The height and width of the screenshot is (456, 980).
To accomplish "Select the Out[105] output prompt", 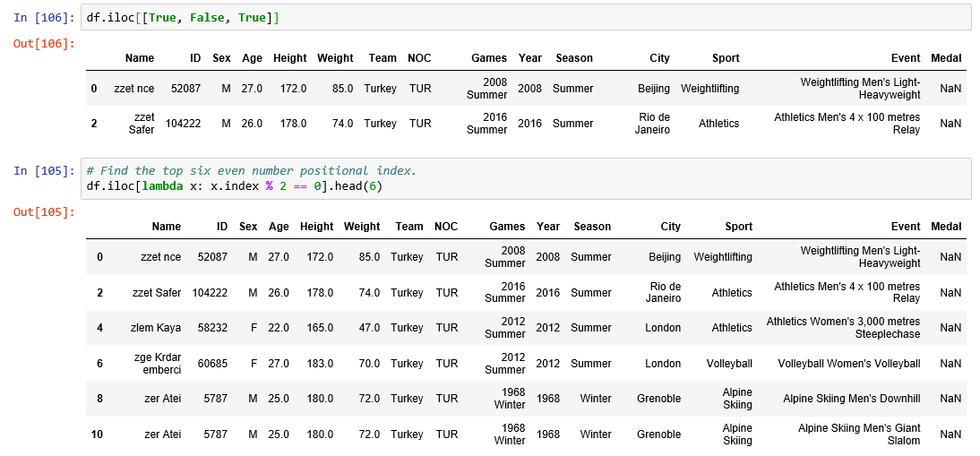I will click(44, 211).
